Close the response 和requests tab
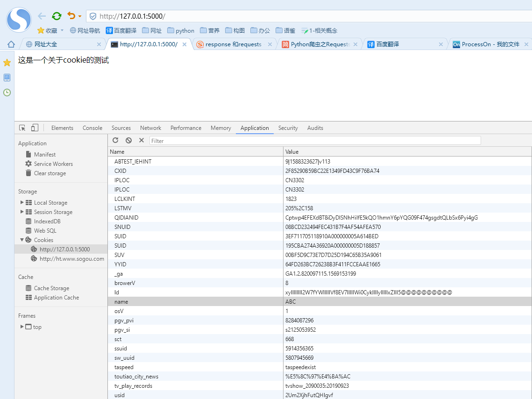532x399 pixels. pyautogui.click(x=270, y=44)
